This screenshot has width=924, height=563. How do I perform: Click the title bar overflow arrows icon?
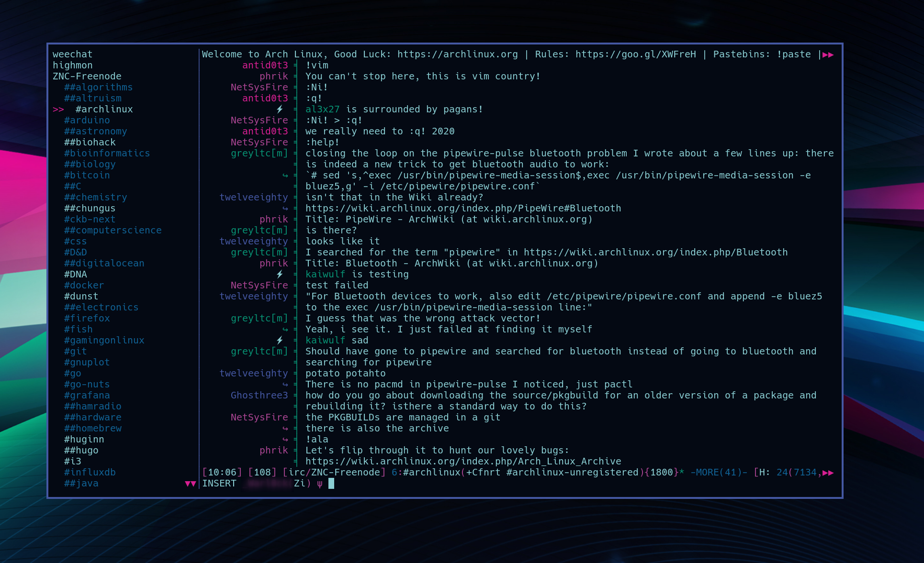[x=828, y=55]
